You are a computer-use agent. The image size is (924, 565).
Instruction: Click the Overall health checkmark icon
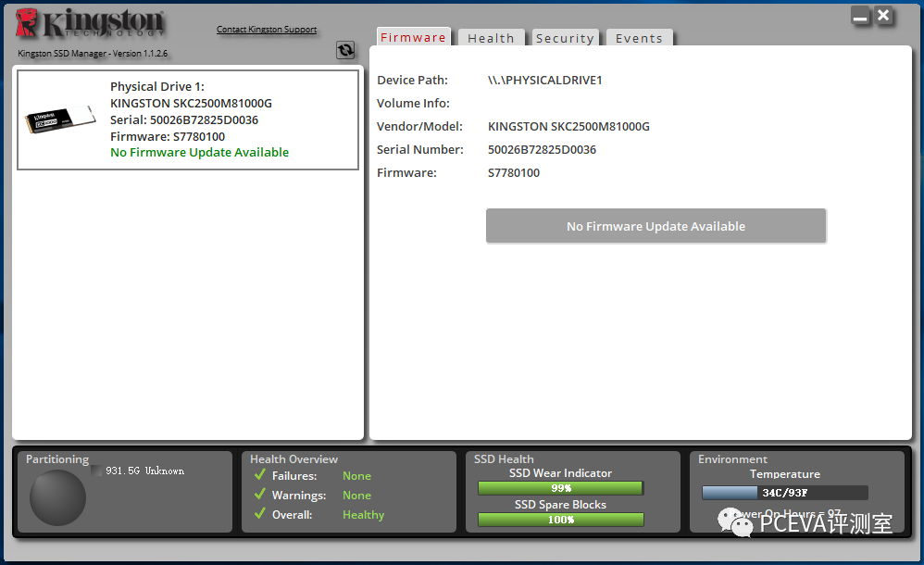point(260,513)
